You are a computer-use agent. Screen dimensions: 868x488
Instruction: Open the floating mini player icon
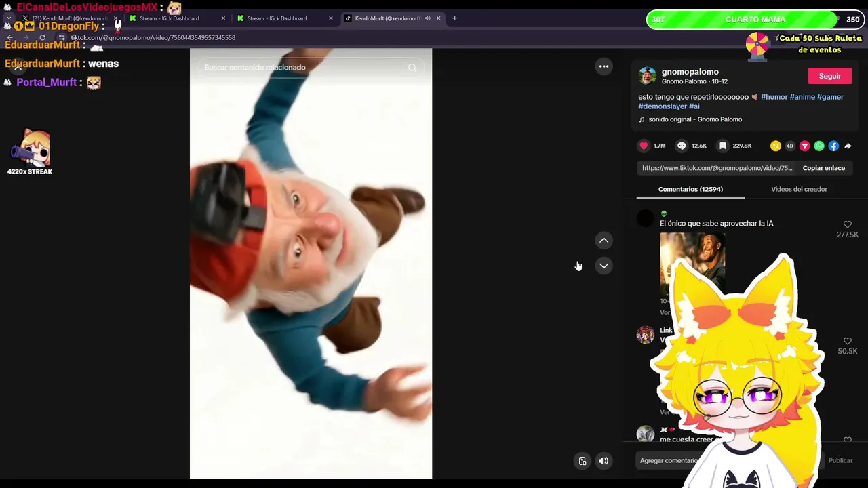(x=583, y=461)
